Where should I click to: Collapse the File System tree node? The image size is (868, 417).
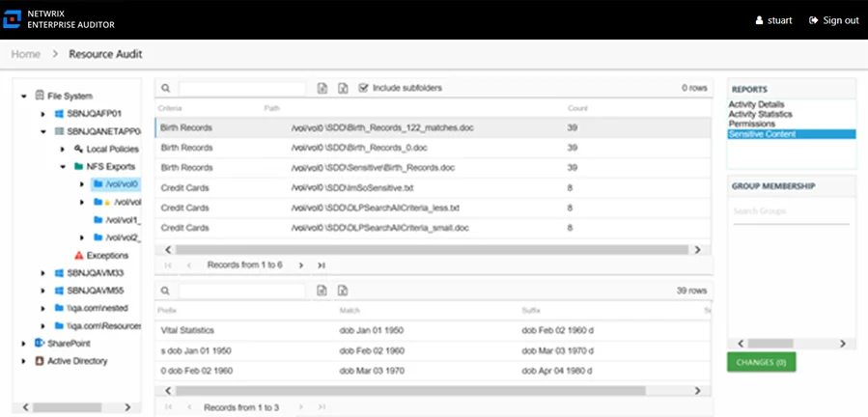click(x=24, y=97)
